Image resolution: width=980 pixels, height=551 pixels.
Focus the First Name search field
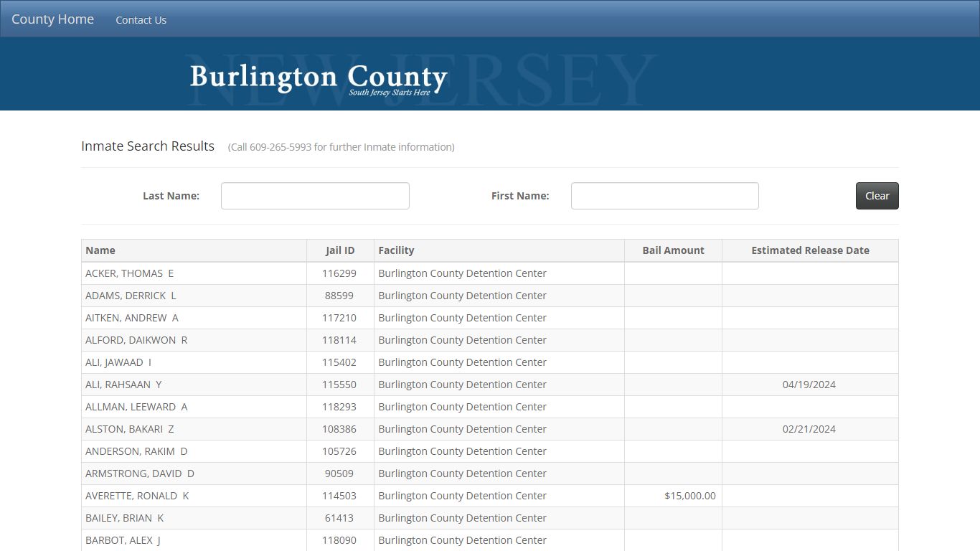pos(664,196)
